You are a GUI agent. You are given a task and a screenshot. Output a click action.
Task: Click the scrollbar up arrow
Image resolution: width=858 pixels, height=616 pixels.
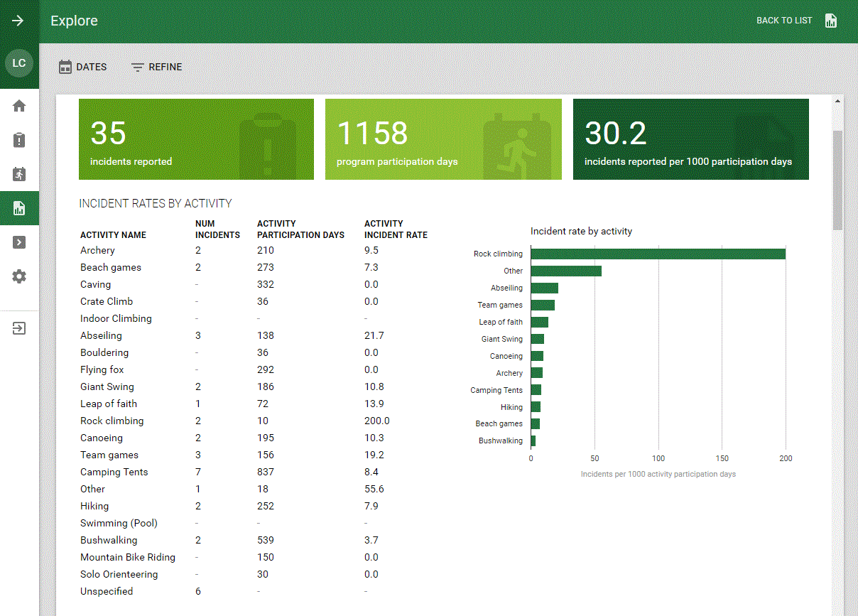837,102
